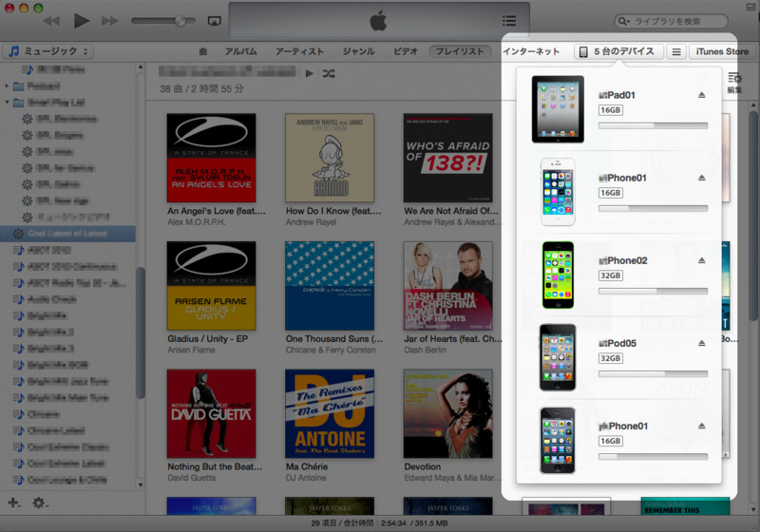The height and width of the screenshot is (532, 760).
Task: Select the highlighted smart playlist in the sidebar
Action: pos(67,234)
